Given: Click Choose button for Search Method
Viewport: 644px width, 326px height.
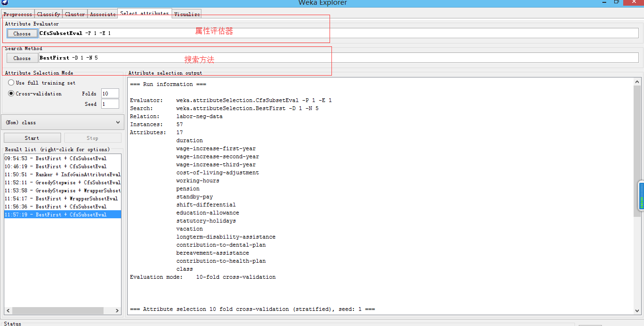Looking at the screenshot, I should (22, 58).
